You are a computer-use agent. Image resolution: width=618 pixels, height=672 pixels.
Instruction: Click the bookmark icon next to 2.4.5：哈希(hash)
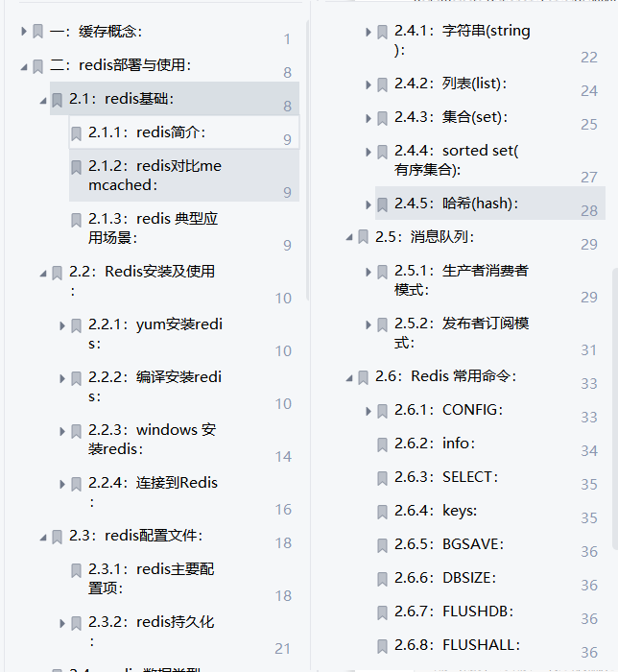tap(383, 204)
